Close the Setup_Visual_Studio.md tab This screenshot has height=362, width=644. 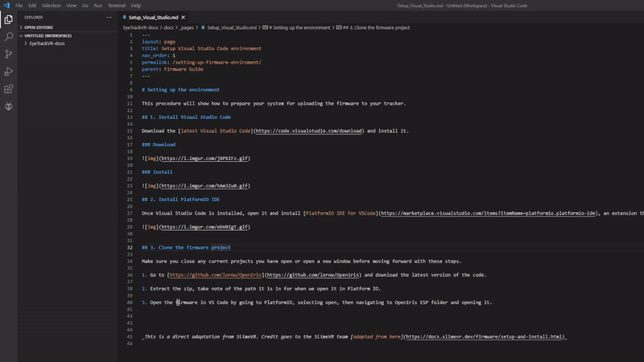click(184, 17)
